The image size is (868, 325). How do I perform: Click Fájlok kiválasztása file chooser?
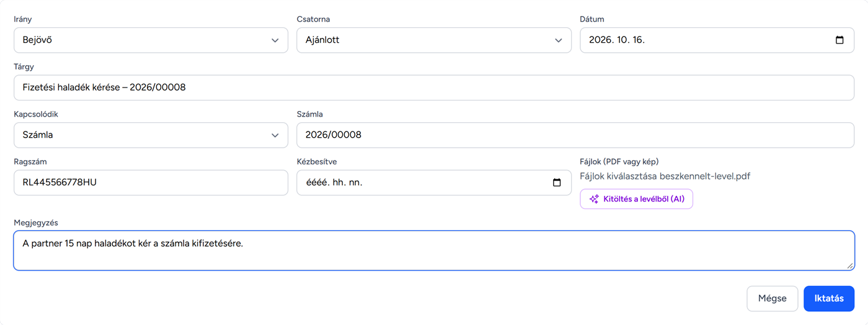618,176
